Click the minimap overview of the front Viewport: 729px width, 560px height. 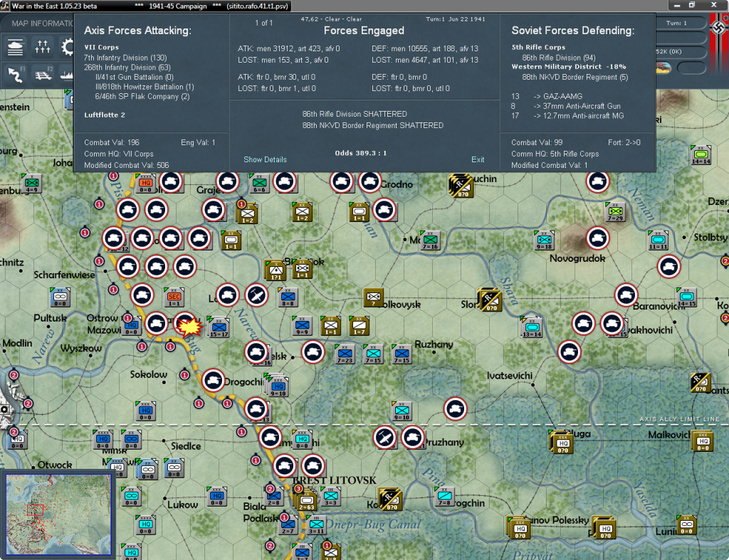[58, 514]
